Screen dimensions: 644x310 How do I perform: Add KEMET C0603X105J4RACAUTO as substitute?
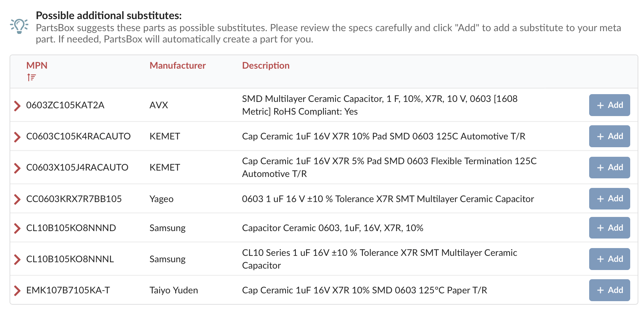[609, 167]
